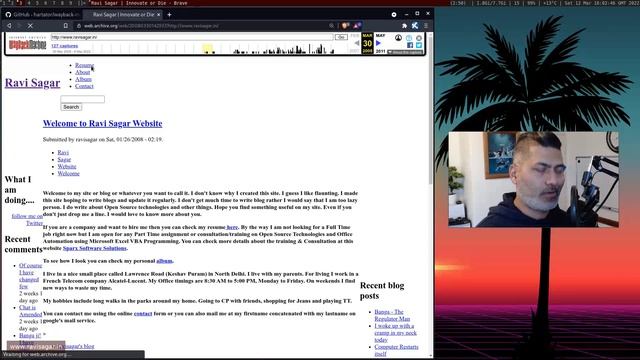Screen dimensions: 640x360
Task: Click the site search text box
Action: click(x=82, y=99)
